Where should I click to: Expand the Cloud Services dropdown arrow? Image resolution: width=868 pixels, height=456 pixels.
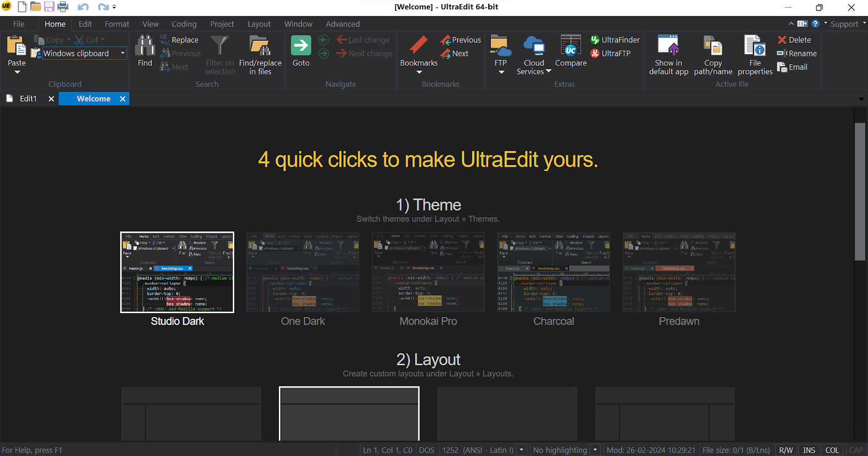pos(548,71)
